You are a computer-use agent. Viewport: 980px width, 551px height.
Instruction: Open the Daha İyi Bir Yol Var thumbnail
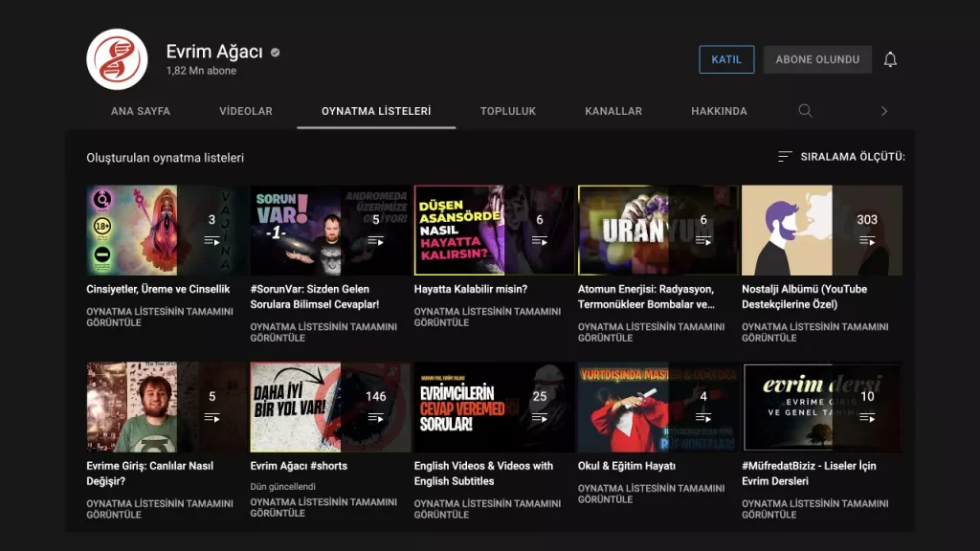(330, 407)
